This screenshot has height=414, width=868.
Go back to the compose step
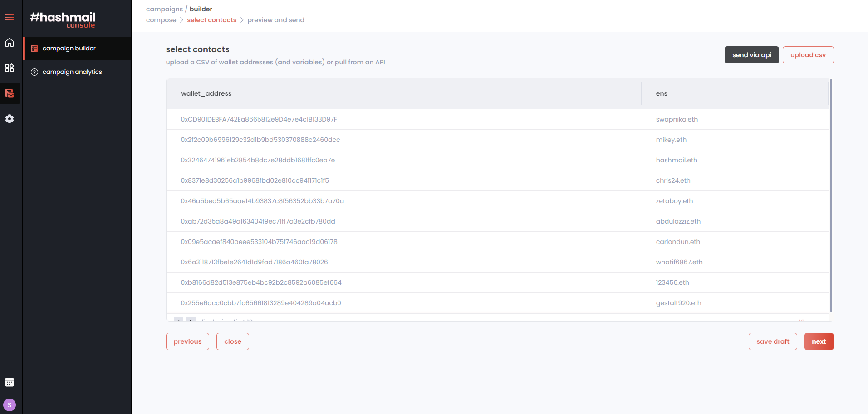[161, 20]
